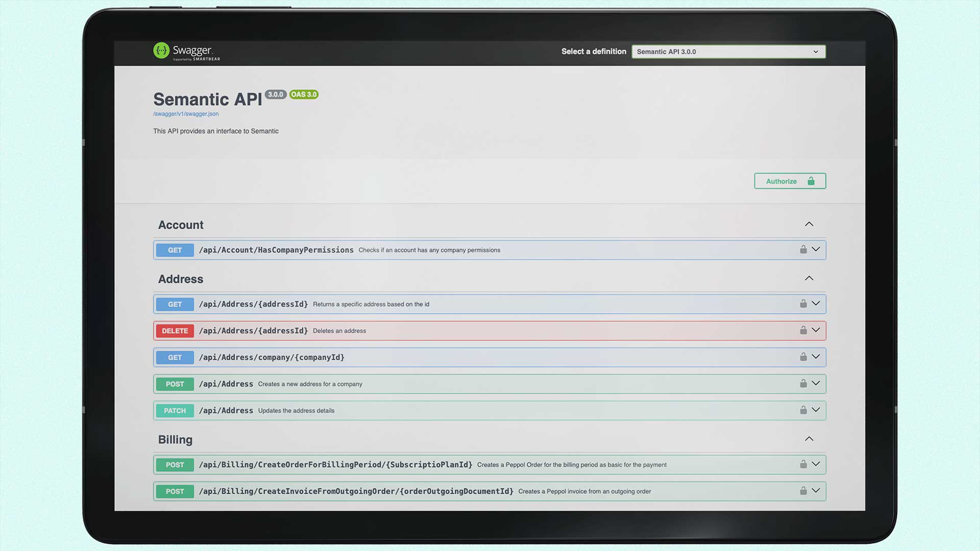This screenshot has width=980, height=551.
Task: Open the /swagger/v1/swagger.json link
Action: 186,114
